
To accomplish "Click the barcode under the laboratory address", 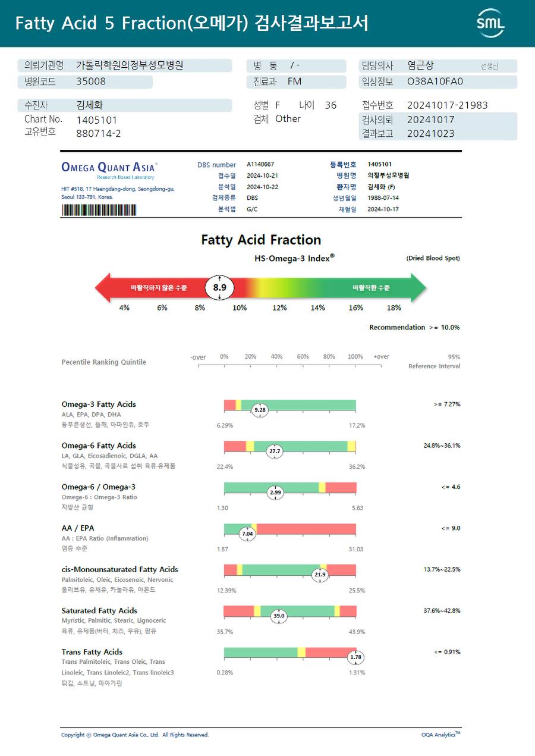I will point(99,210).
